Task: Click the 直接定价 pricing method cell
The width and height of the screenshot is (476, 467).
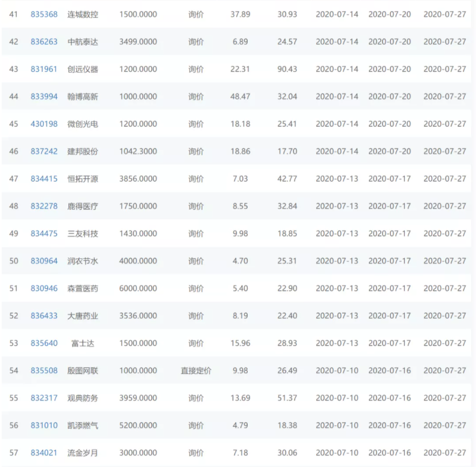Action: click(196, 371)
